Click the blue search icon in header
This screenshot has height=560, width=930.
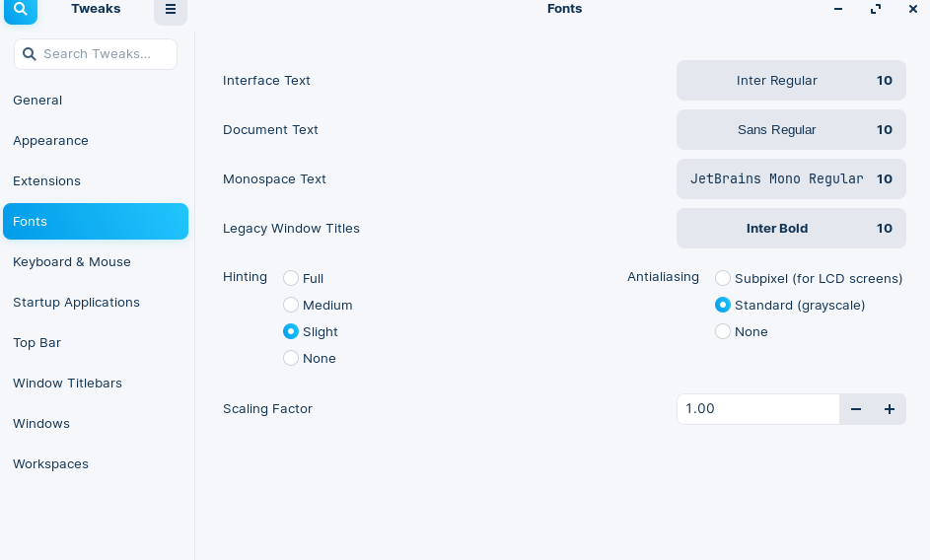tap(21, 10)
